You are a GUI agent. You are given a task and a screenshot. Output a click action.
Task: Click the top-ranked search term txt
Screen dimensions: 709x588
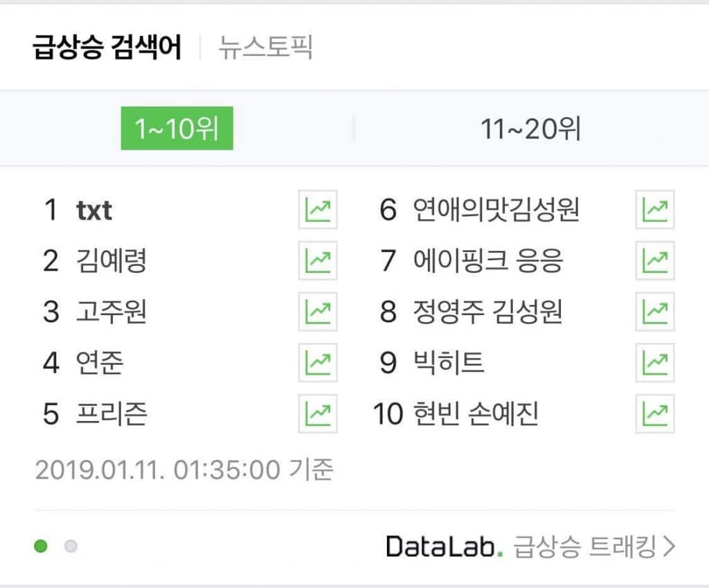click(x=94, y=210)
